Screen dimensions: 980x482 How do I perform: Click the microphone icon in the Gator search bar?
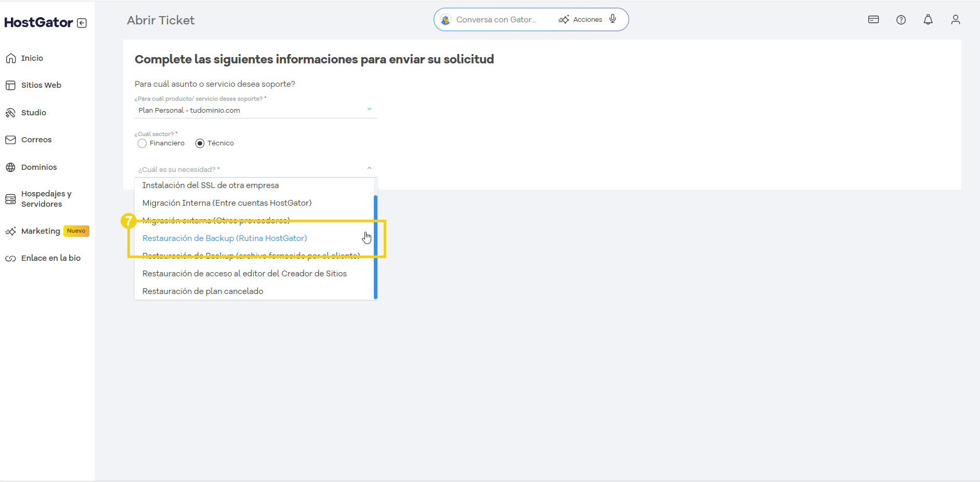point(612,19)
